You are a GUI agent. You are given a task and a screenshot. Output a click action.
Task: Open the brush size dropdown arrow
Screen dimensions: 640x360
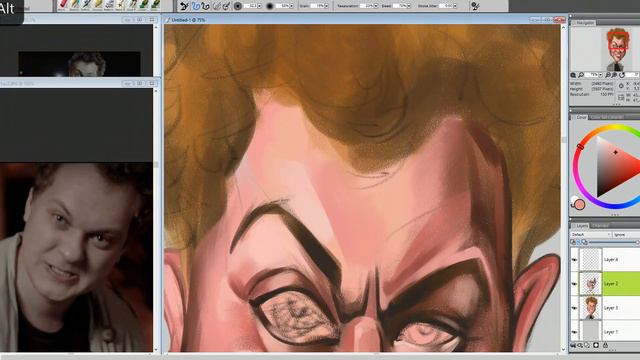pos(259,6)
